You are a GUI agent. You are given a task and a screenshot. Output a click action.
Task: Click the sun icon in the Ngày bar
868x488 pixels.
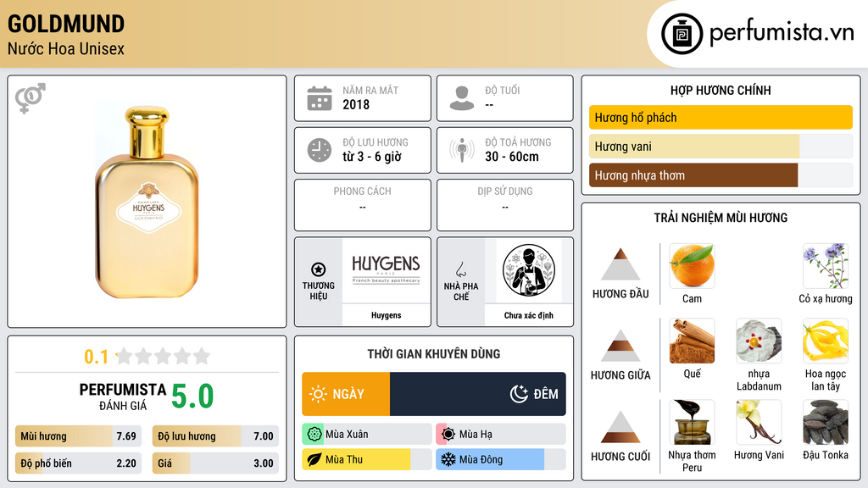(x=319, y=394)
